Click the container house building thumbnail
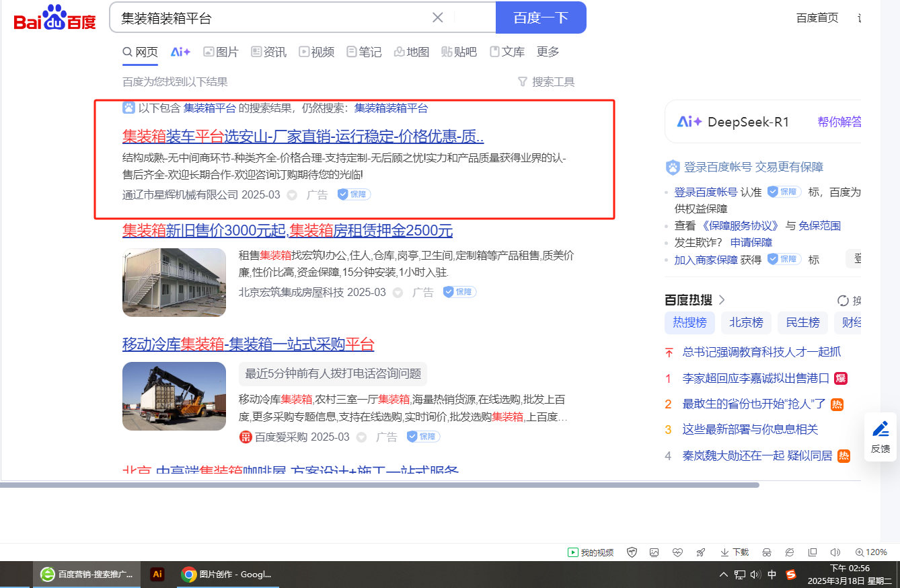 (x=174, y=283)
